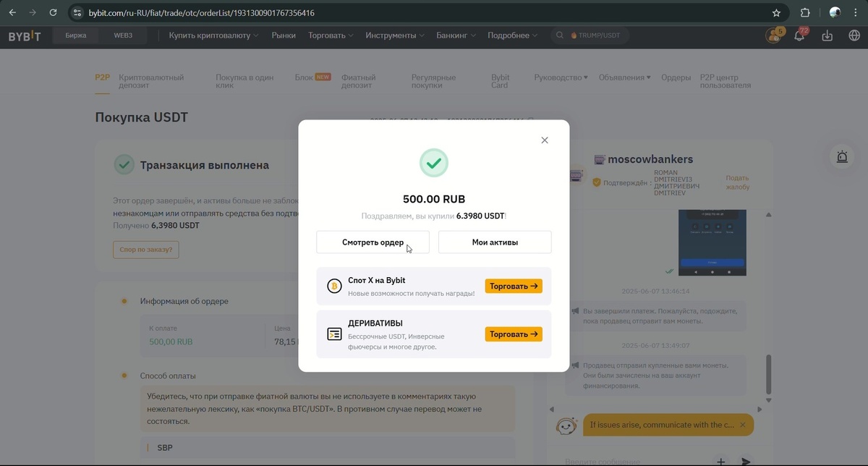Image resolution: width=868 pixels, height=466 pixels.
Task: Click the derivatives terminal icon
Action: [334, 334]
